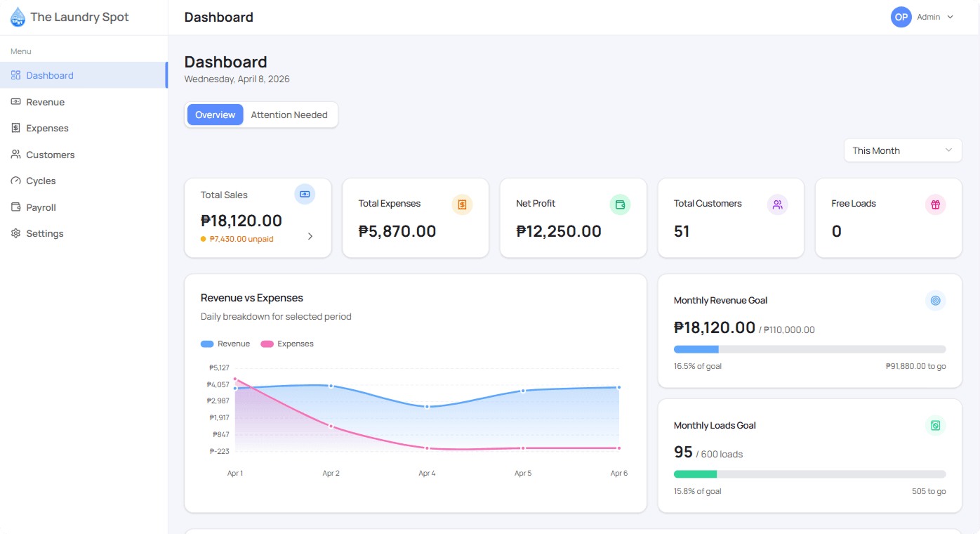Click the Apr 4 revenue data point
980x534 pixels.
tap(427, 407)
